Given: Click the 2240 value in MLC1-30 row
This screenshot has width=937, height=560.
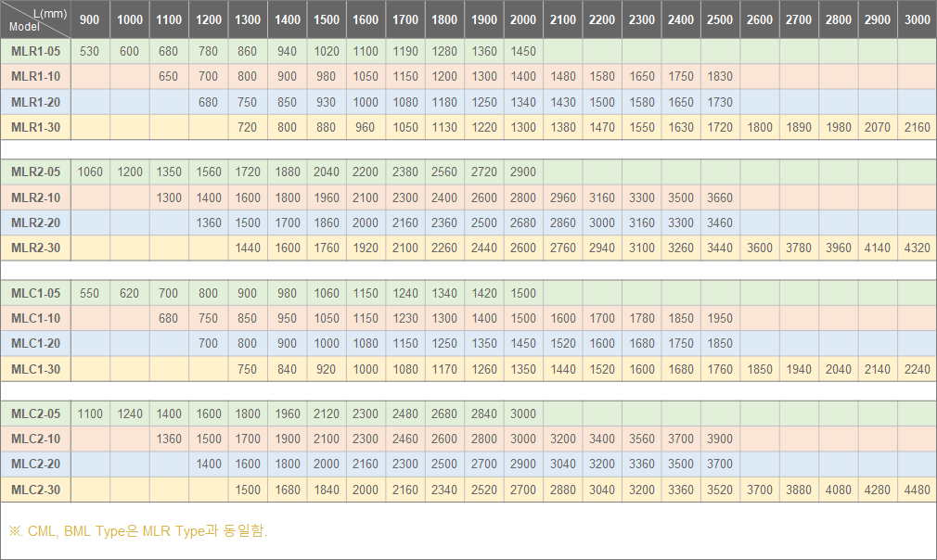Looking at the screenshot, I should pos(917,368).
